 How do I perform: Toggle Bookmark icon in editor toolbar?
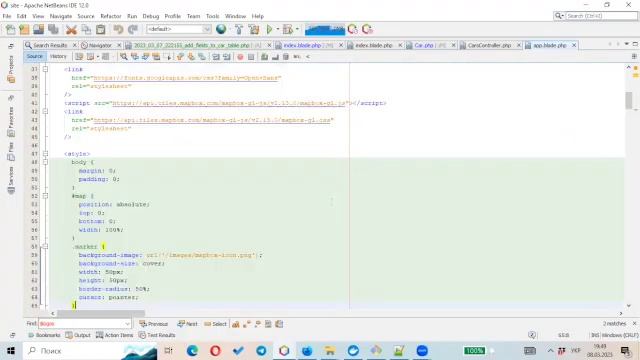point(202,57)
